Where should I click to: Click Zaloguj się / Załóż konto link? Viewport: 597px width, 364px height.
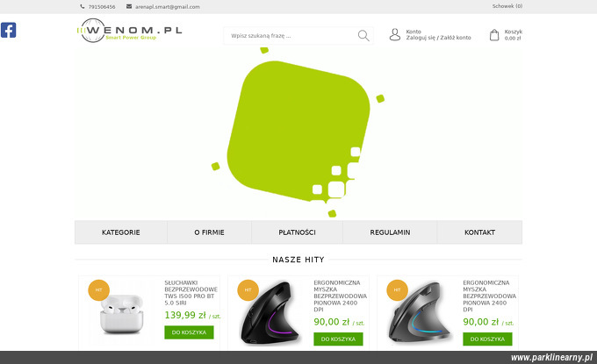pyautogui.click(x=438, y=38)
